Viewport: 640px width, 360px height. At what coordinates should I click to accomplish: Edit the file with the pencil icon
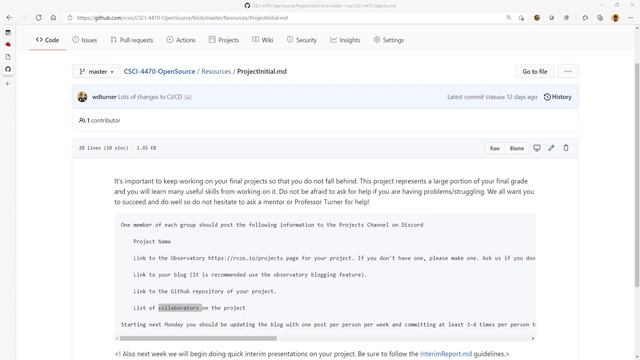click(x=551, y=148)
